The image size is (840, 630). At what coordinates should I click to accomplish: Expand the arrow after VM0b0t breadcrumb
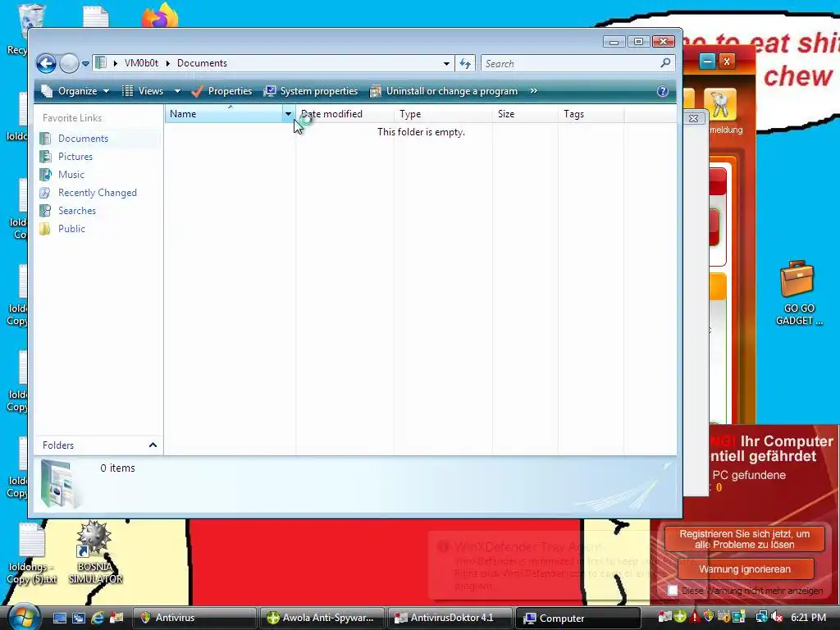point(167,63)
